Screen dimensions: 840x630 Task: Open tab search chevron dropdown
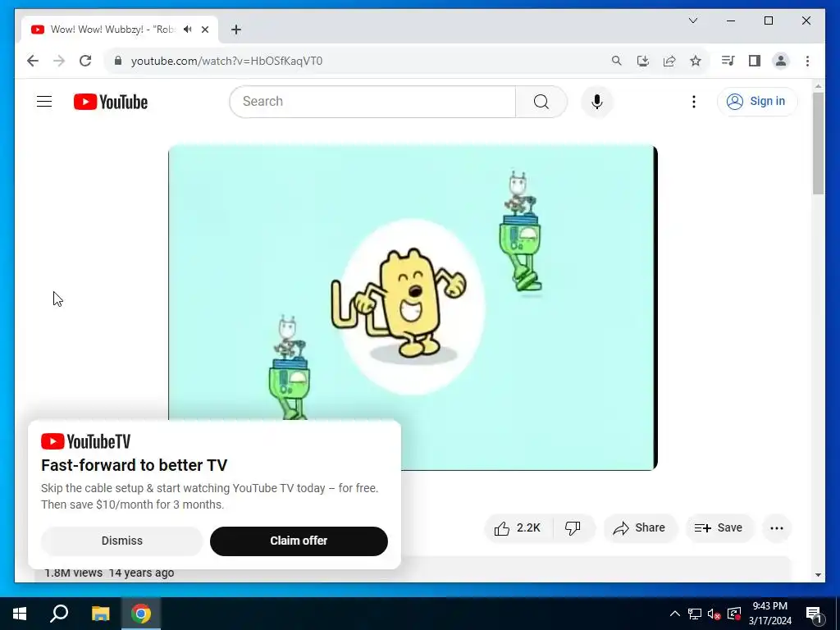(692, 21)
